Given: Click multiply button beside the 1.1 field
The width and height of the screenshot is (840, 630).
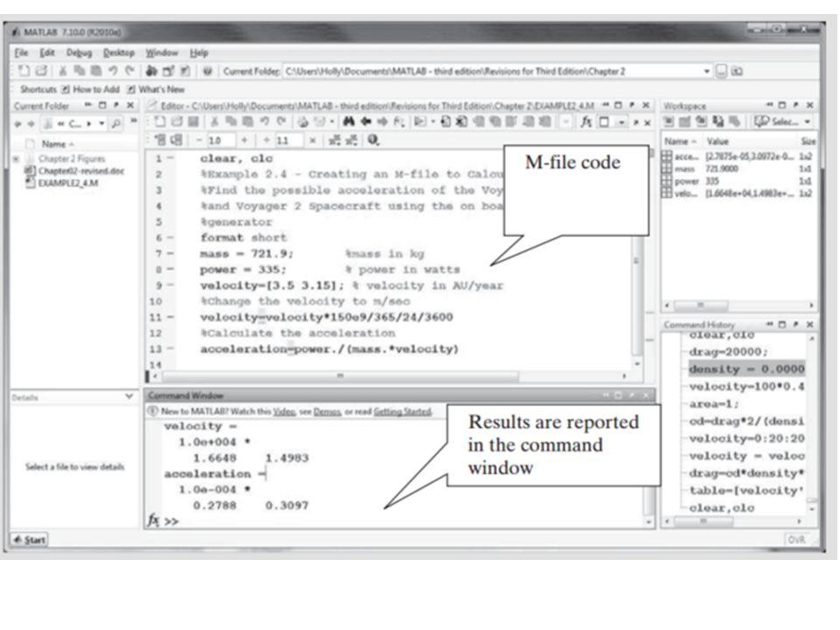Looking at the screenshot, I should click(313, 140).
